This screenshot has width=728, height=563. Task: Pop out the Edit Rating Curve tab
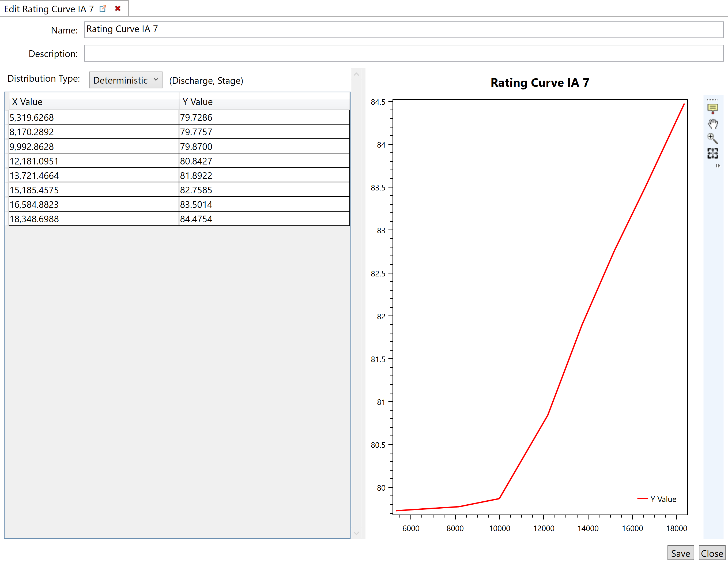click(103, 9)
